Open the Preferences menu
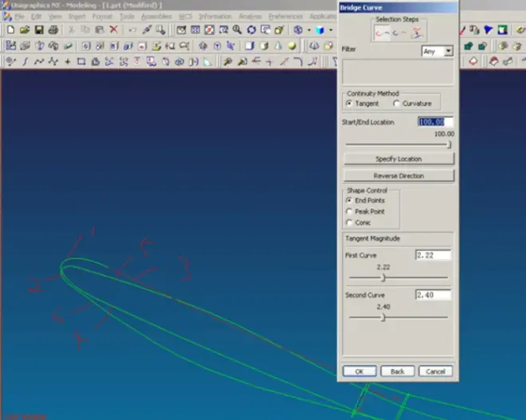The height and width of the screenshot is (420, 526). (x=285, y=17)
